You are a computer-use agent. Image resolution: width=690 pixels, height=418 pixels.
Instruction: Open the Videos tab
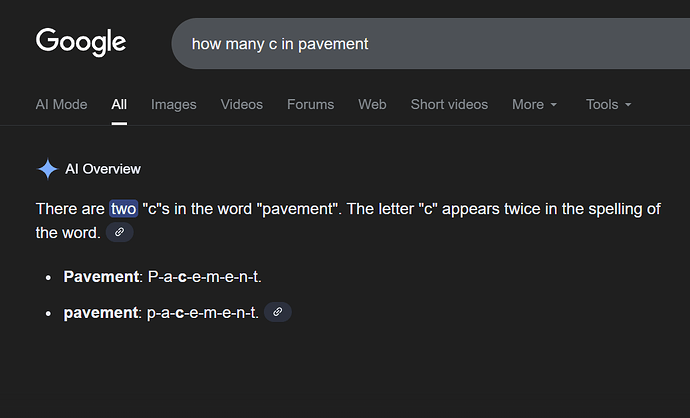click(242, 104)
